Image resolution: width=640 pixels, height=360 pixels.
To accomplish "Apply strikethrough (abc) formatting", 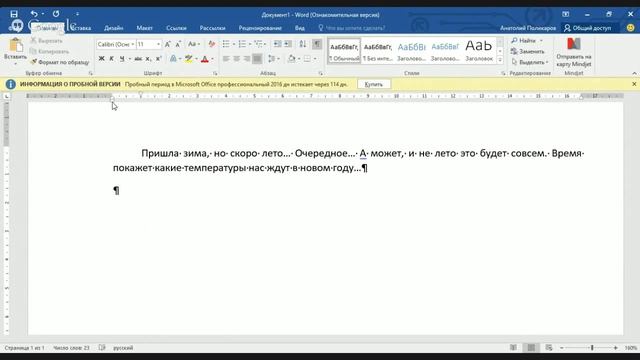I will click(138, 59).
